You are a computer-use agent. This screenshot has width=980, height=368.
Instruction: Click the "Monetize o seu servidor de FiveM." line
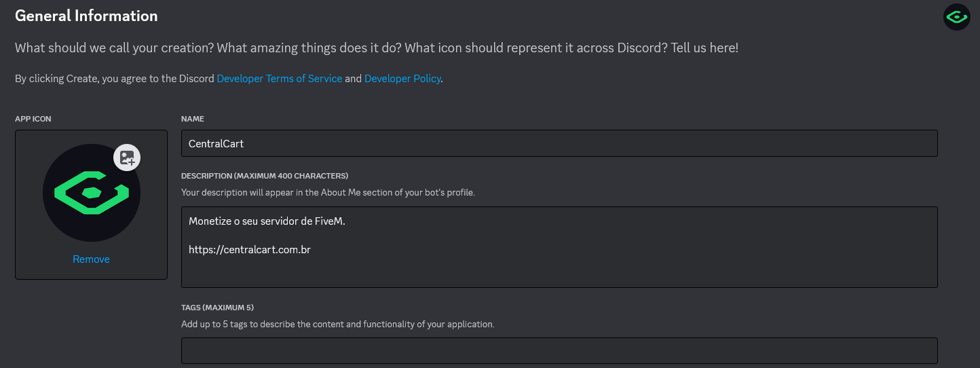pos(267,221)
